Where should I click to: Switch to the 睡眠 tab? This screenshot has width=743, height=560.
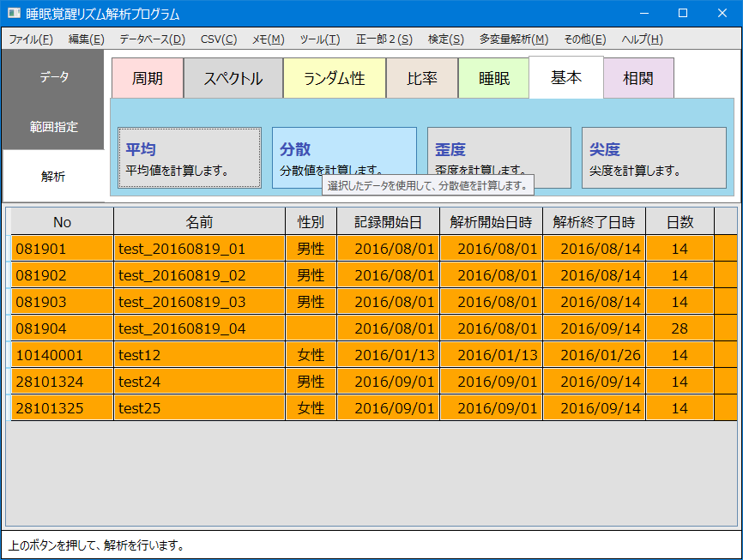pyautogui.click(x=493, y=78)
